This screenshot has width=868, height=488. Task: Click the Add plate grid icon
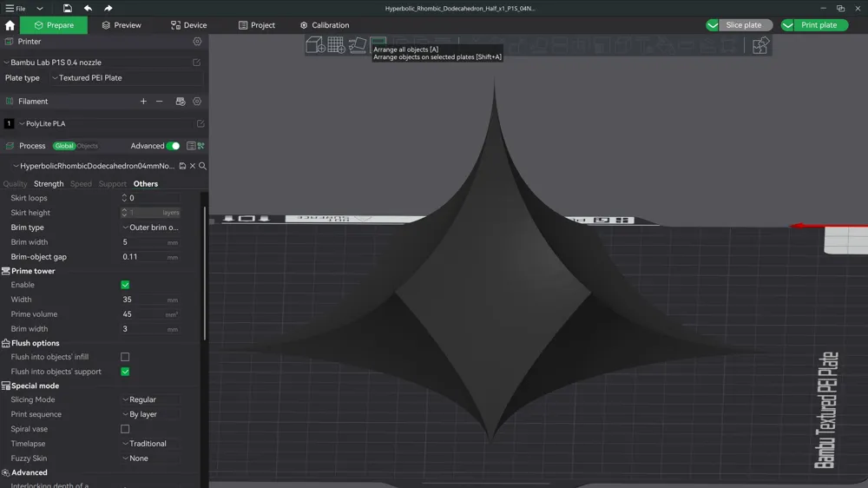coord(336,45)
